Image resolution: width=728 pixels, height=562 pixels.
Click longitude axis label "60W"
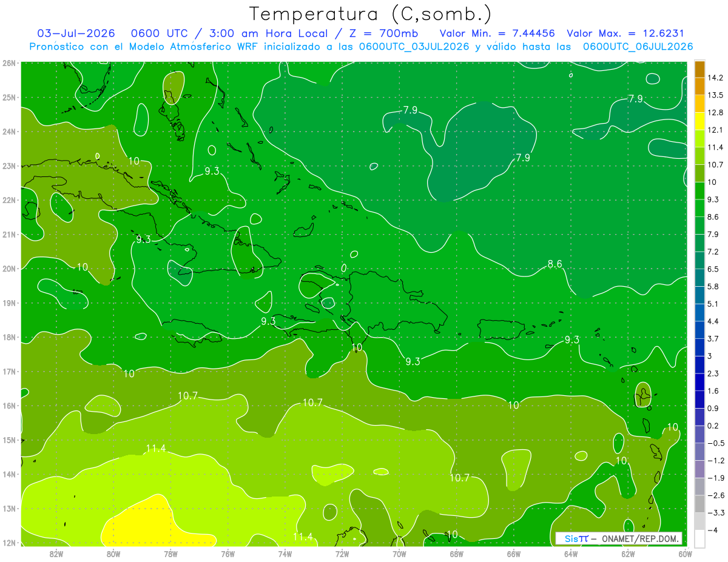pos(685,554)
